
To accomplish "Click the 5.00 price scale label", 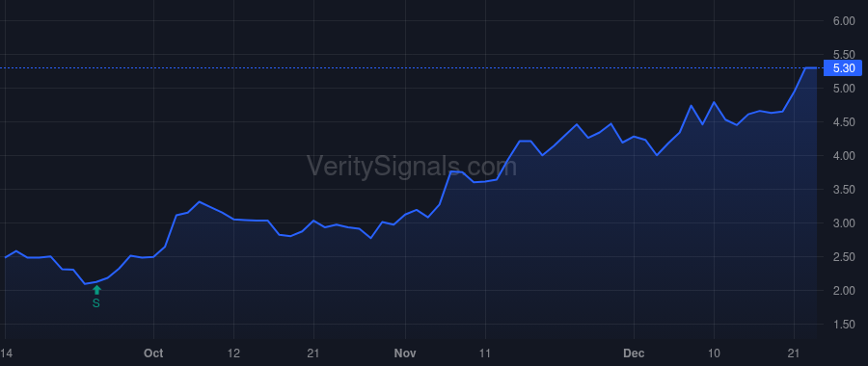I will 844,89.
